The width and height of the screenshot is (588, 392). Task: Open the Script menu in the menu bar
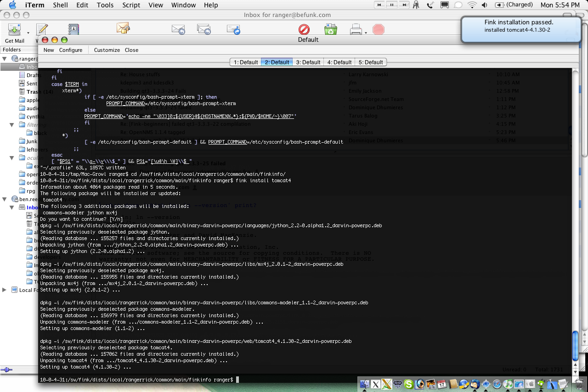[131, 5]
